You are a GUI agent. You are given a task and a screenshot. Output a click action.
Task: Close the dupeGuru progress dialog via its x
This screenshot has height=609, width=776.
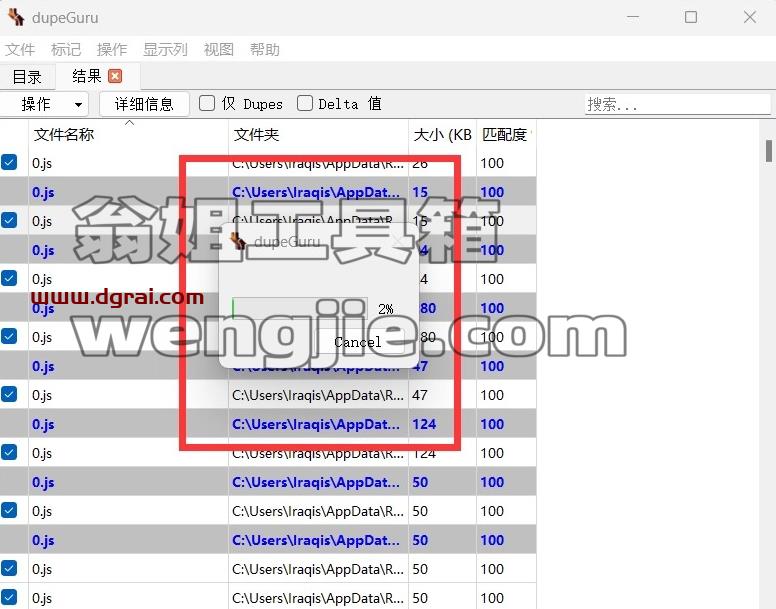(x=398, y=241)
